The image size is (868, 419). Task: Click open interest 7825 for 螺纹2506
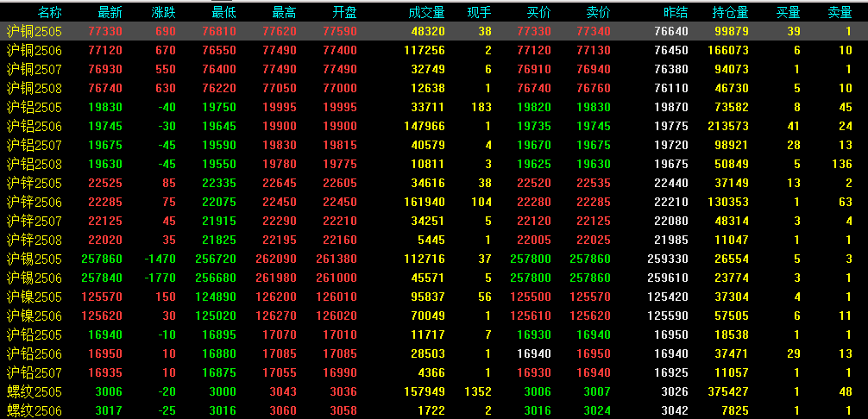[x=734, y=410]
